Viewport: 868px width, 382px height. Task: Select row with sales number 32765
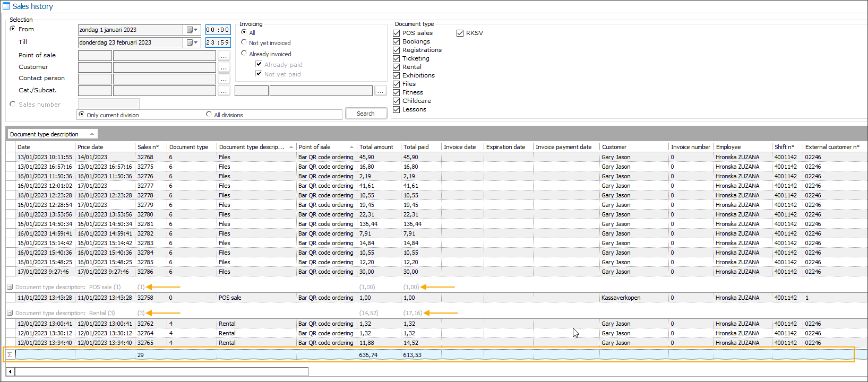tap(436, 343)
